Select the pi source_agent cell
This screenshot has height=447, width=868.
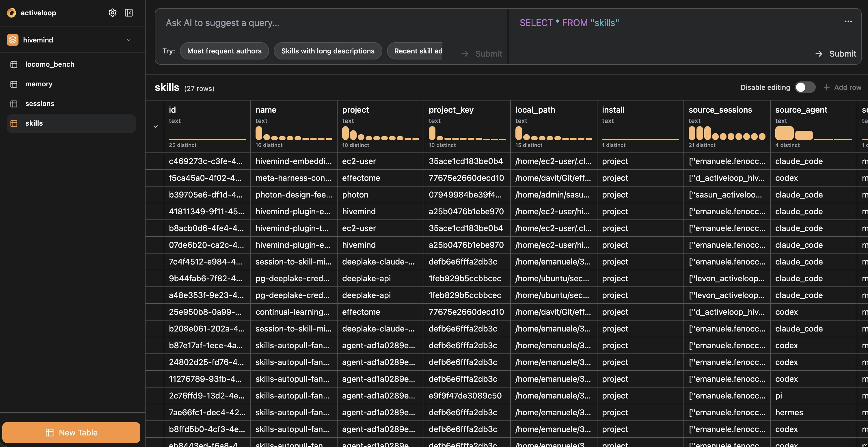pyautogui.click(x=813, y=396)
